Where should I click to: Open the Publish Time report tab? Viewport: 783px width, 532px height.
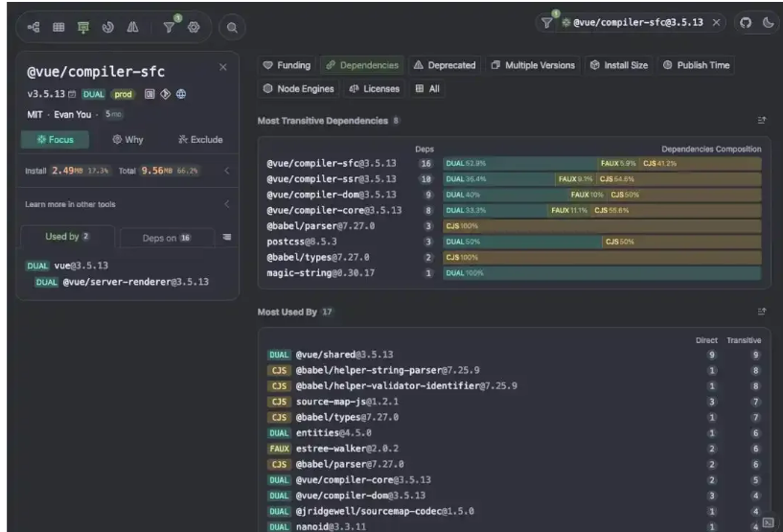click(696, 65)
